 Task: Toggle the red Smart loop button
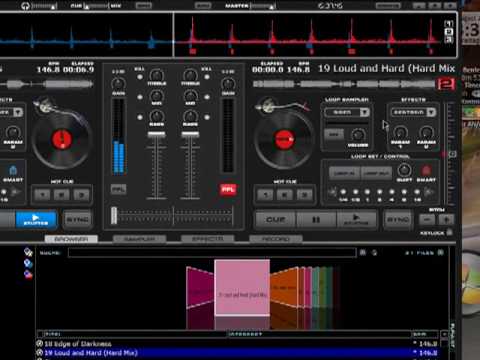pos(426,171)
